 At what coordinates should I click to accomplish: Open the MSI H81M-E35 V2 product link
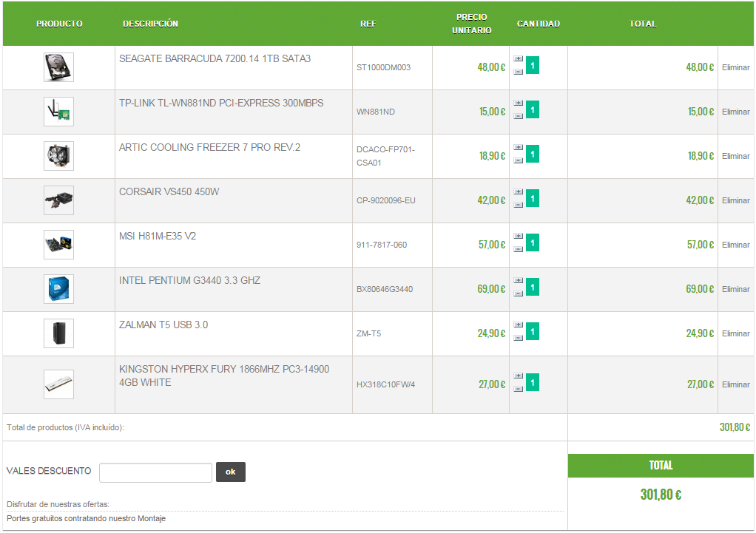tap(158, 236)
